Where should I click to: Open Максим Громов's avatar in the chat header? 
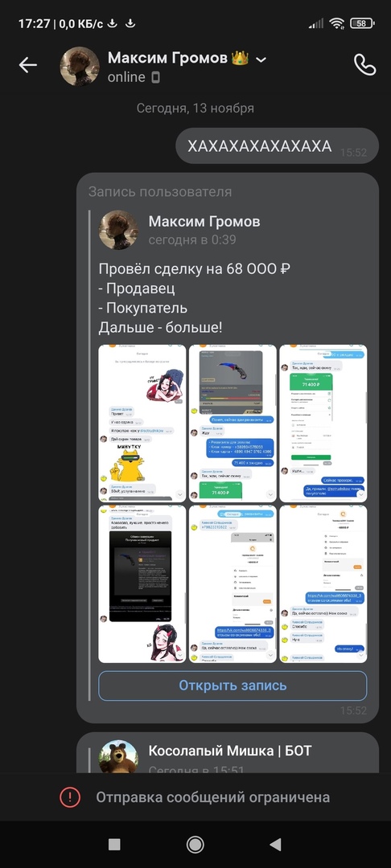(x=80, y=66)
